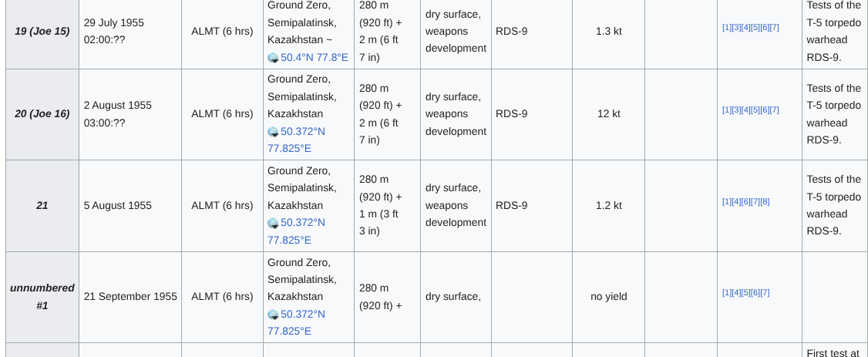
Task: Open reference [5] in Joe 16 row
Action: click(x=755, y=110)
